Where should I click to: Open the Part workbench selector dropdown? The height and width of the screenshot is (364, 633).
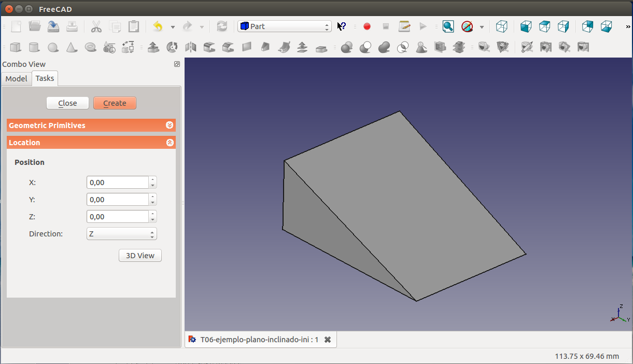284,26
